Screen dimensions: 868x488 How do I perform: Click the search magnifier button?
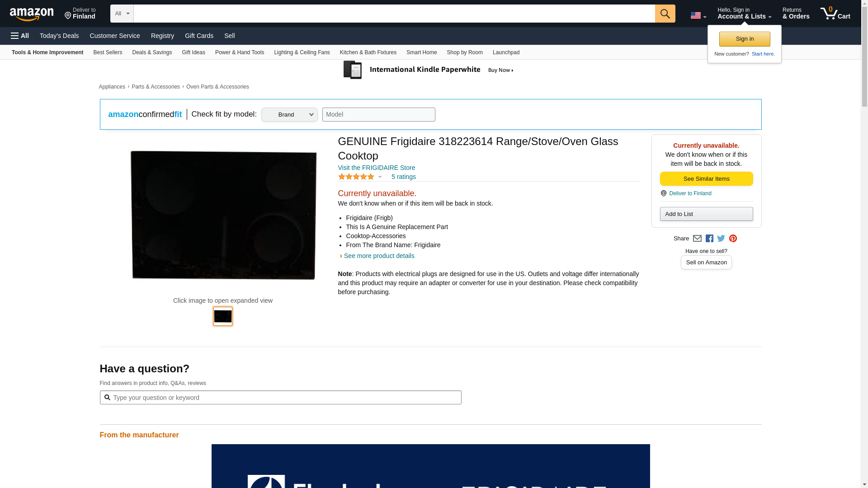click(665, 14)
